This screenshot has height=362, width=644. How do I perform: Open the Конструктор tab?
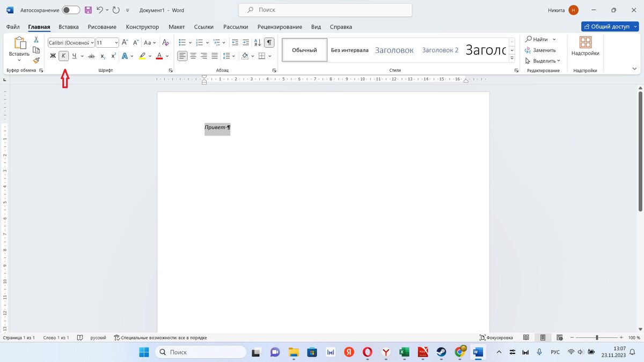coord(142,27)
